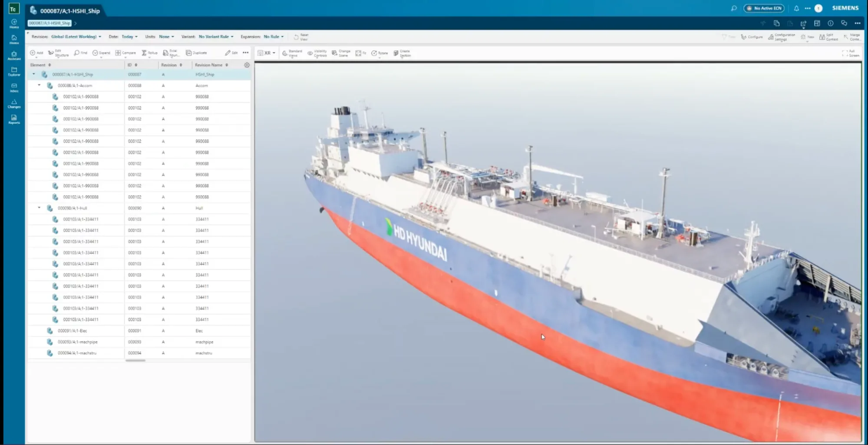
Task: Open the Information circle icon
Action: (830, 23)
